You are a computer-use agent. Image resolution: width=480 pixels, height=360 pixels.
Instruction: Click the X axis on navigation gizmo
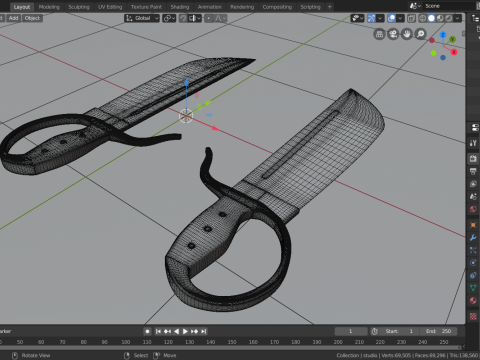tap(454, 52)
